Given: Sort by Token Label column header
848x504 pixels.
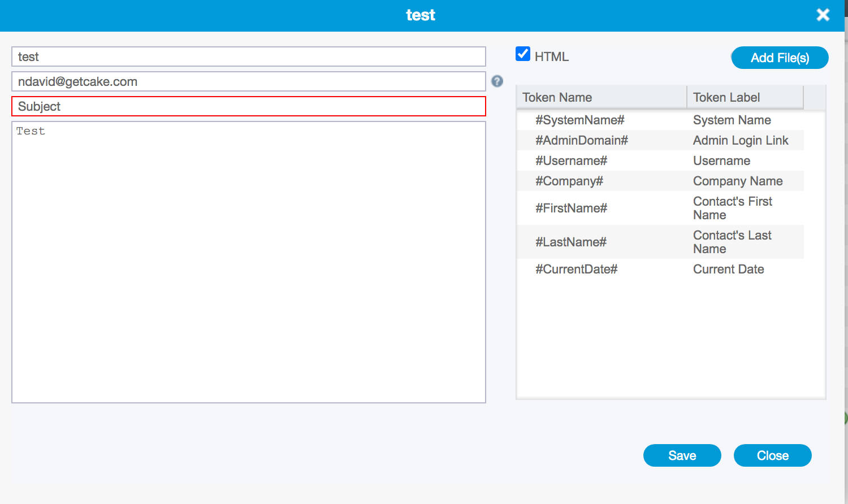Looking at the screenshot, I should (x=744, y=97).
